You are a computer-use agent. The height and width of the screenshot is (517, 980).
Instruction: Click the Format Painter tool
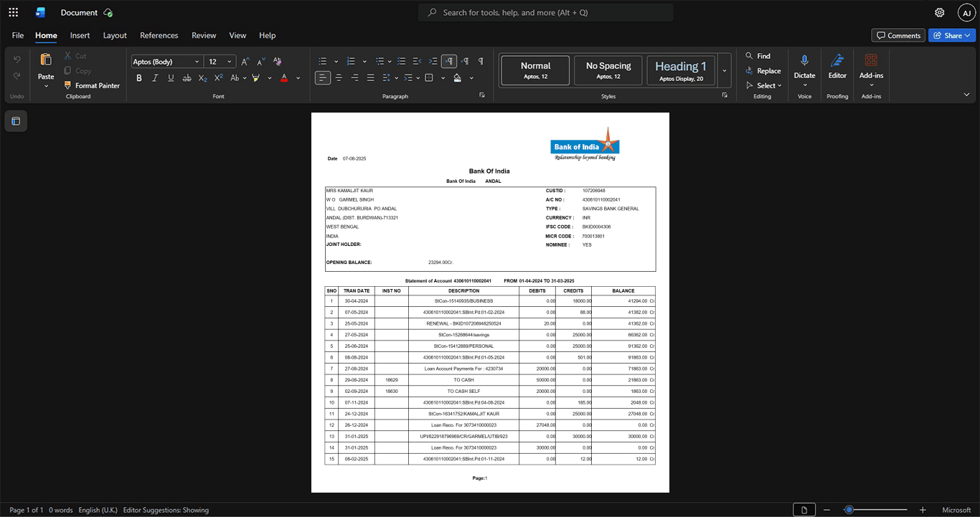(92, 85)
